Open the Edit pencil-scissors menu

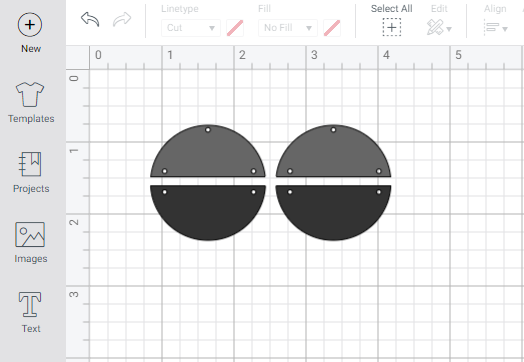point(439,27)
